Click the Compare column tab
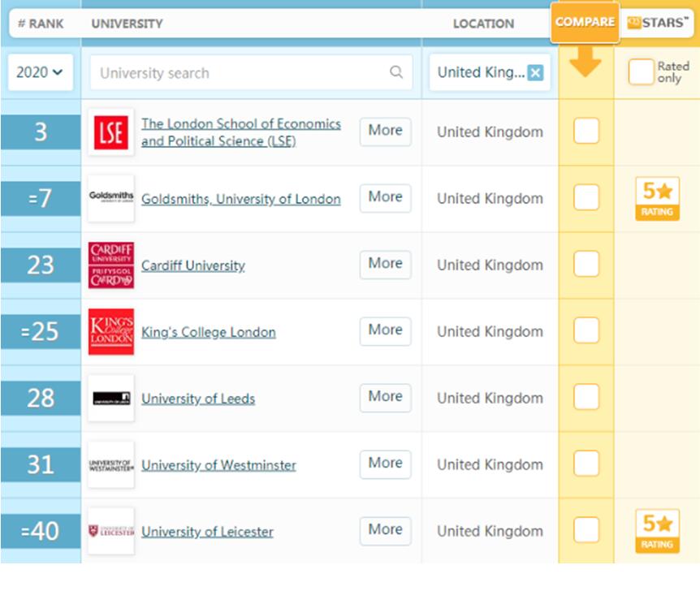Screen dimensions: 700x604 [585, 22]
